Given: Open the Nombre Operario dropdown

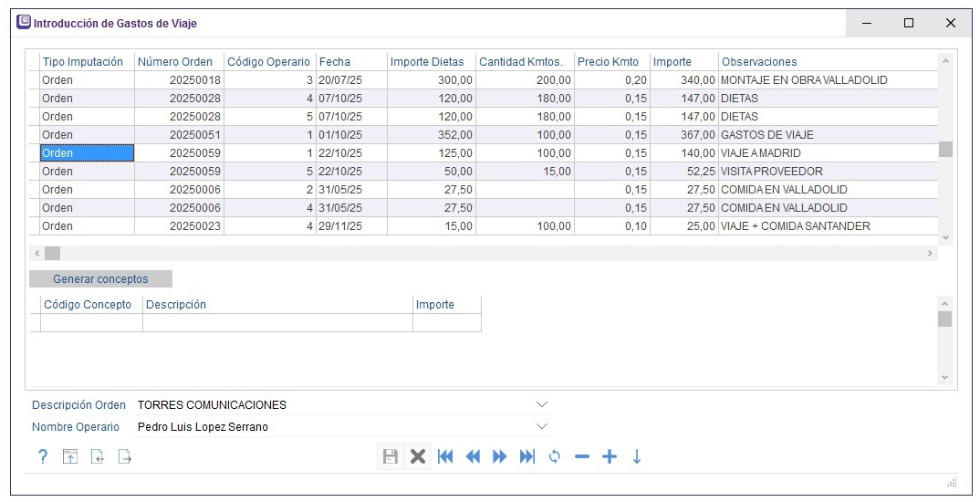Looking at the screenshot, I should coord(542,426).
